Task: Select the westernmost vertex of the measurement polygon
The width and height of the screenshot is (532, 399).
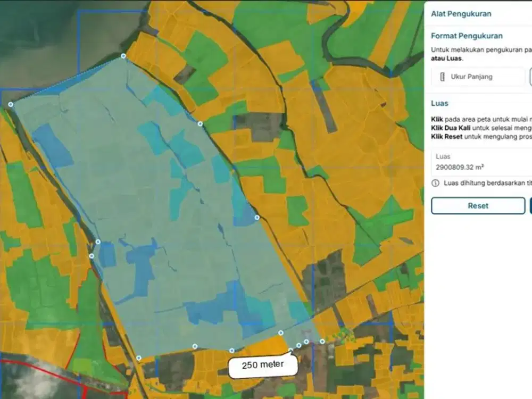Action: [x=11, y=104]
